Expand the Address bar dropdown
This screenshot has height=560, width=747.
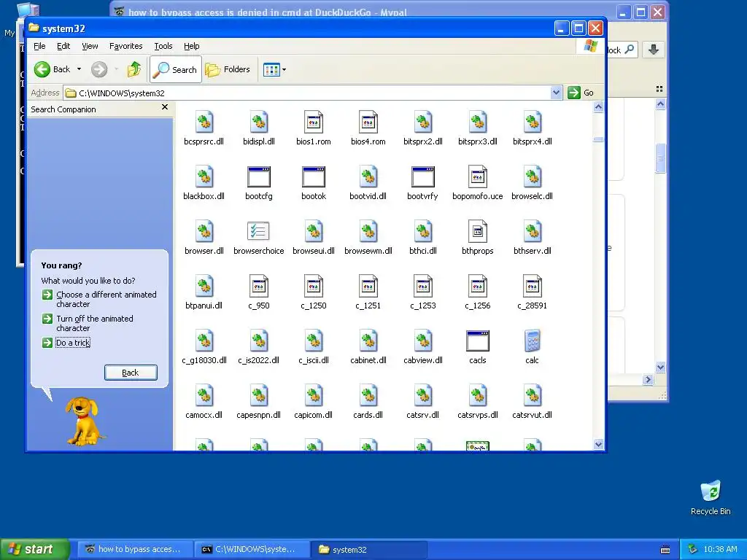(556, 93)
